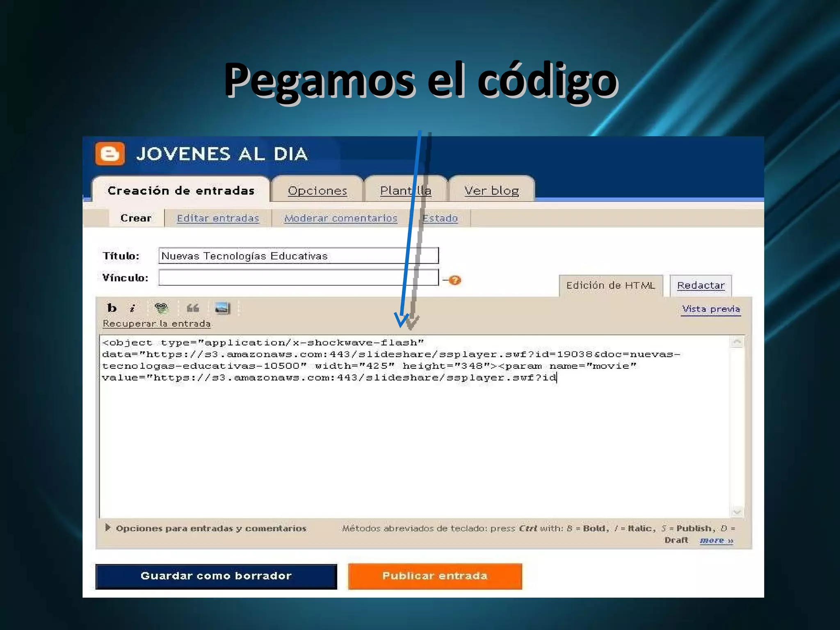The image size is (840, 630).
Task: Click the Vista previa link
Action: pos(711,309)
